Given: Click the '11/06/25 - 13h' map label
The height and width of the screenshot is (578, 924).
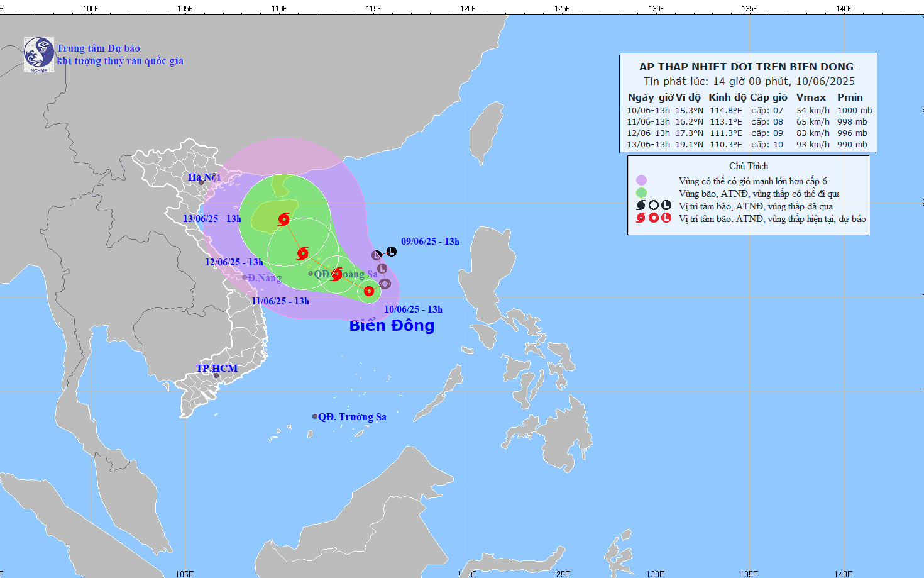Looking at the screenshot, I should click(x=280, y=301).
